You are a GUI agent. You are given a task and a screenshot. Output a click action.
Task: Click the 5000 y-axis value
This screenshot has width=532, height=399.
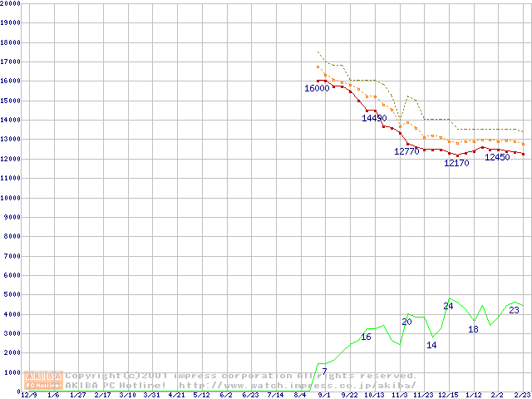13,295
